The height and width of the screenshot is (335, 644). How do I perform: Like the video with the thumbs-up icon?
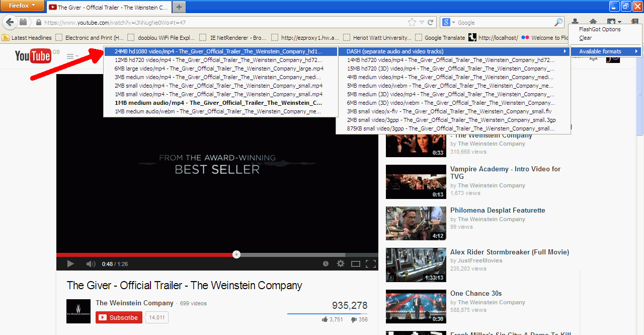tap(325, 319)
